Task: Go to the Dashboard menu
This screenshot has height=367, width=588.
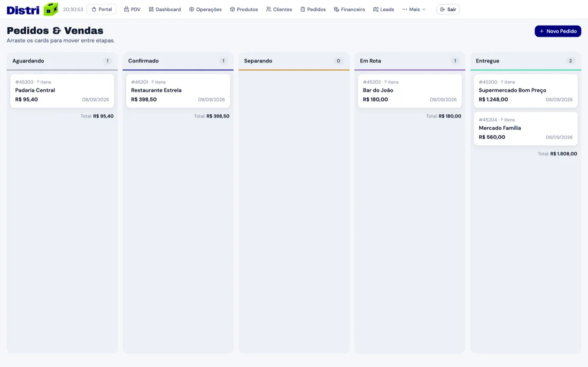Action: click(x=165, y=10)
